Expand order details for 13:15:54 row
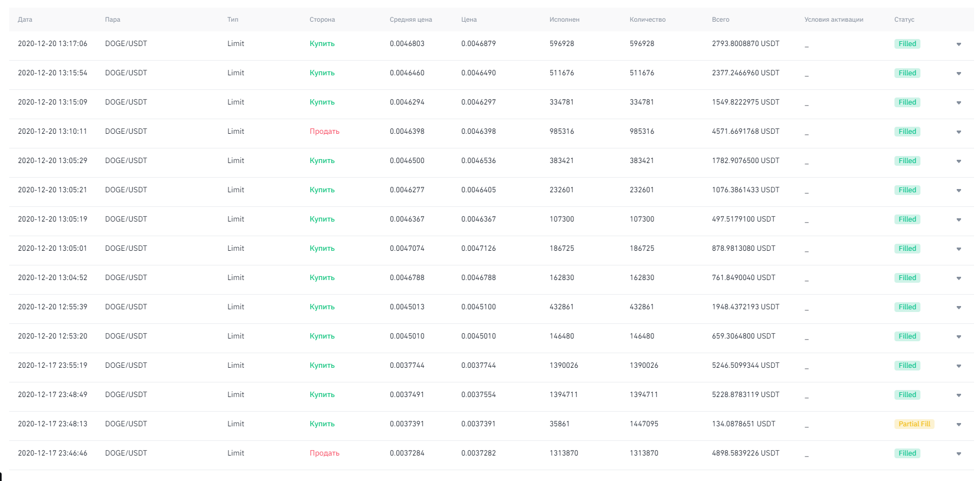Viewport: 980px width, 481px height. point(959,74)
